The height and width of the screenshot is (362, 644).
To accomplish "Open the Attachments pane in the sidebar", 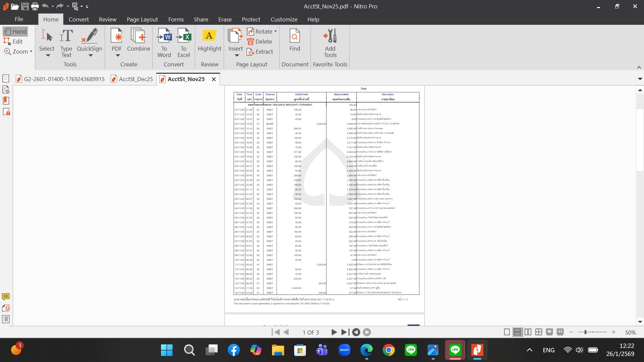I will [6, 308].
